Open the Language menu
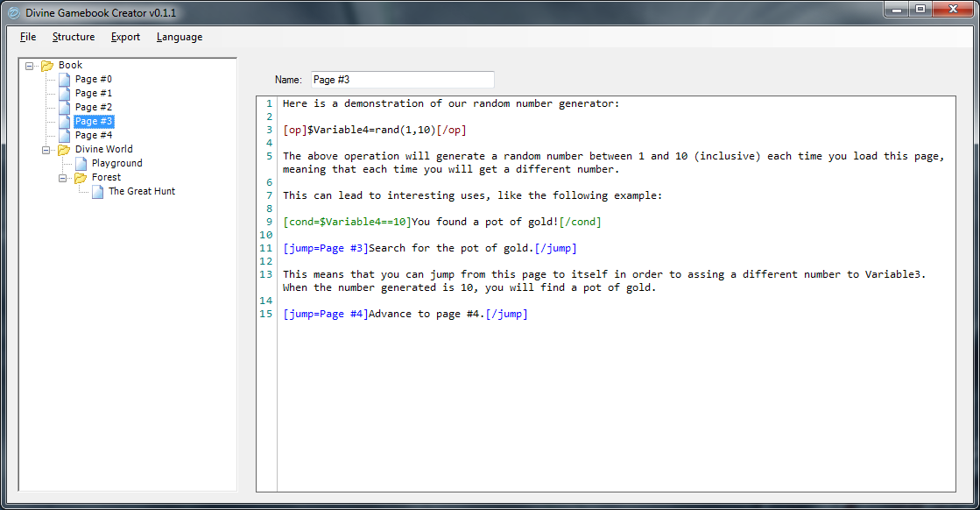The image size is (980, 510). [x=180, y=37]
